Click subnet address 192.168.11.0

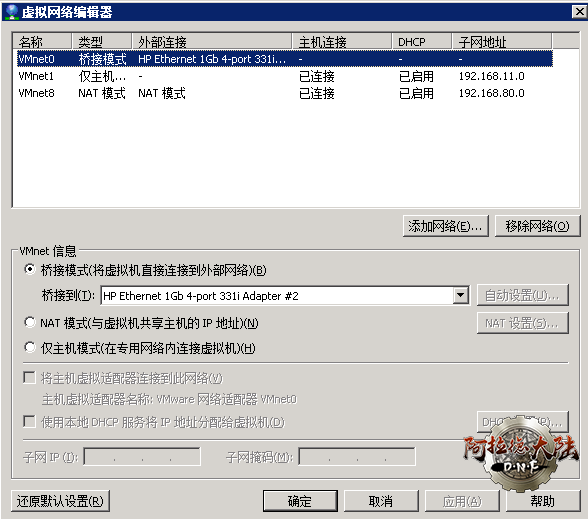click(492, 76)
